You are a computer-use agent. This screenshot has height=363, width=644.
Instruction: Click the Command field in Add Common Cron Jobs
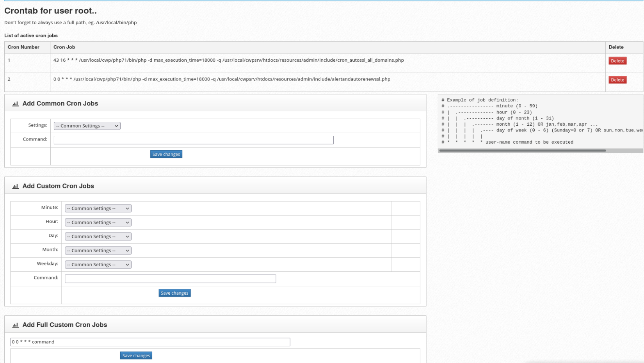click(194, 140)
